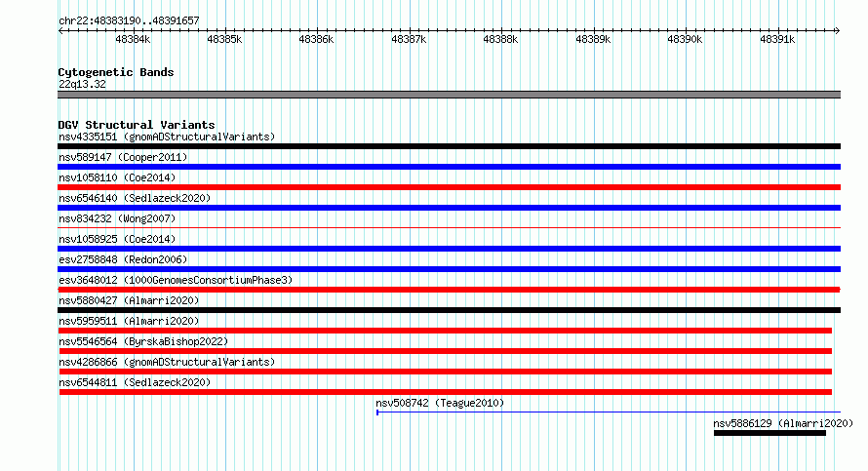Open variant nsv5546564 (ByrskaBishop2022) label
This screenshot has height=471, width=868.
click(143, 341)
